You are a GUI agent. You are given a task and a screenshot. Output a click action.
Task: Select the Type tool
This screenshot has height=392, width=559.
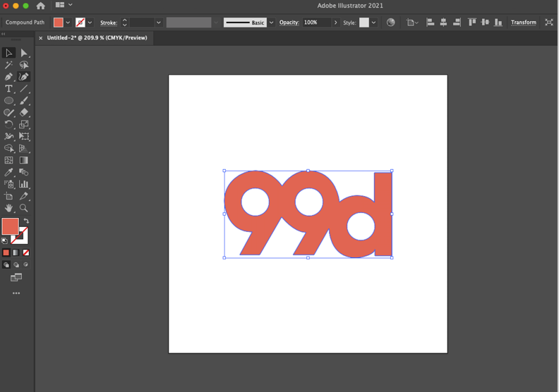(x=8, y=89)
